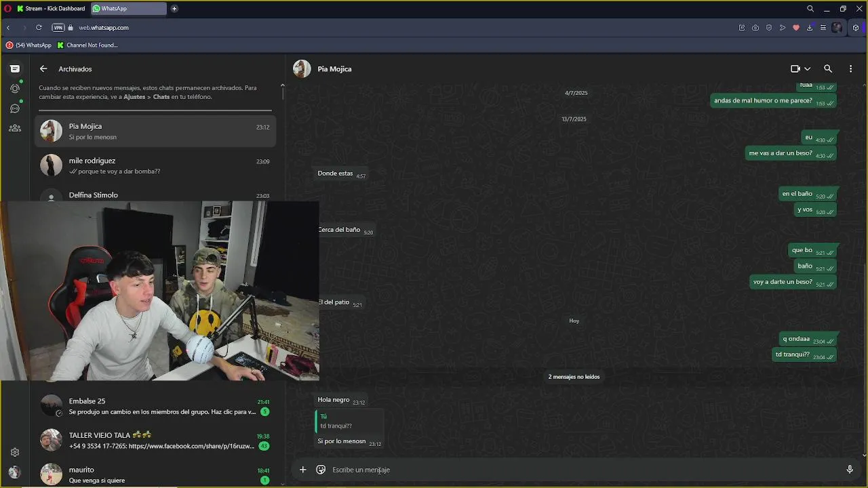
Task: Open a new browser tab
Action: click(174, 9)
